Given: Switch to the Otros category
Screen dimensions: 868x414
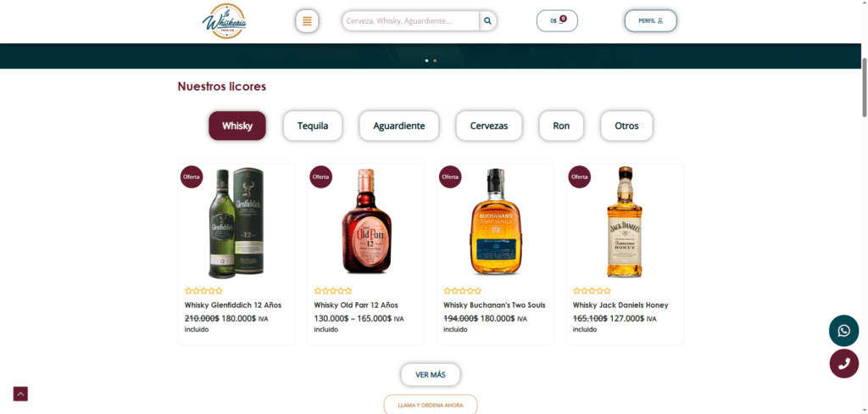Looking at the screenshot, I should [x=626, y=126].
